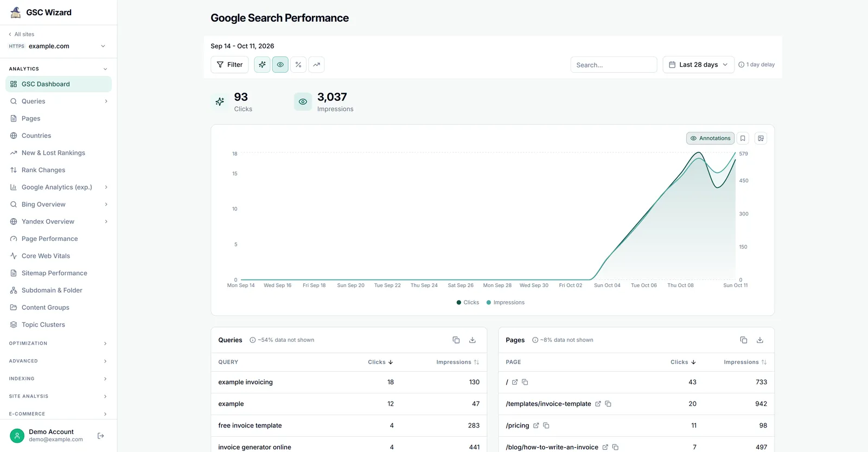This screenshot has width=868, height=452.
Task: Click the logout icon next to Demo Account
Action: coord(101,436)
